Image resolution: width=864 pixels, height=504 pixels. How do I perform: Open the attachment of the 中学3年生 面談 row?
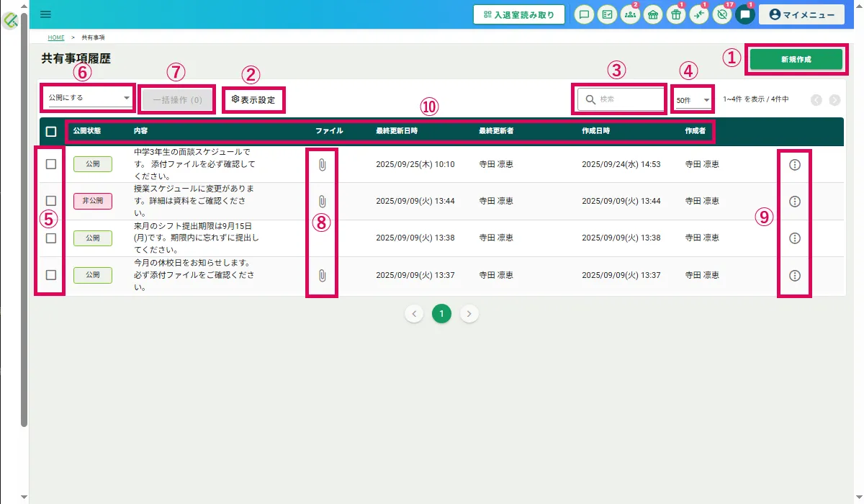click(322, 165)
